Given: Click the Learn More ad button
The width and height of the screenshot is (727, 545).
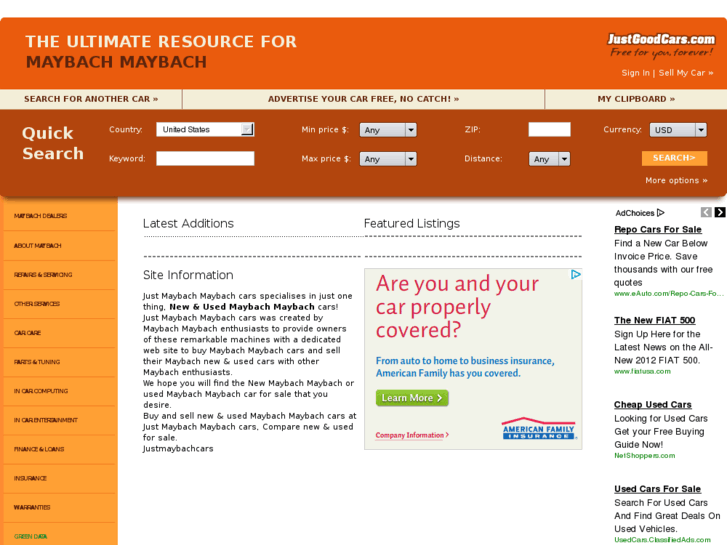Looking at the screenshot, I should (x=412, y=398).
